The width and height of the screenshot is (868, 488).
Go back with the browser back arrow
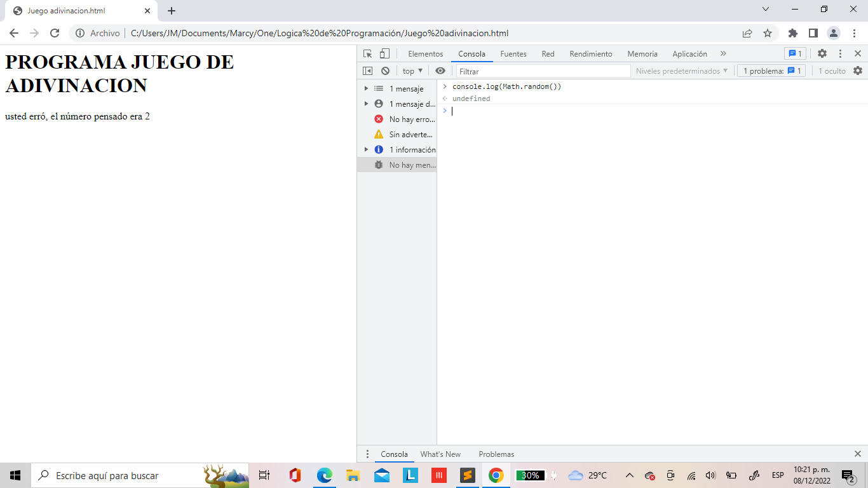point(14,33)
